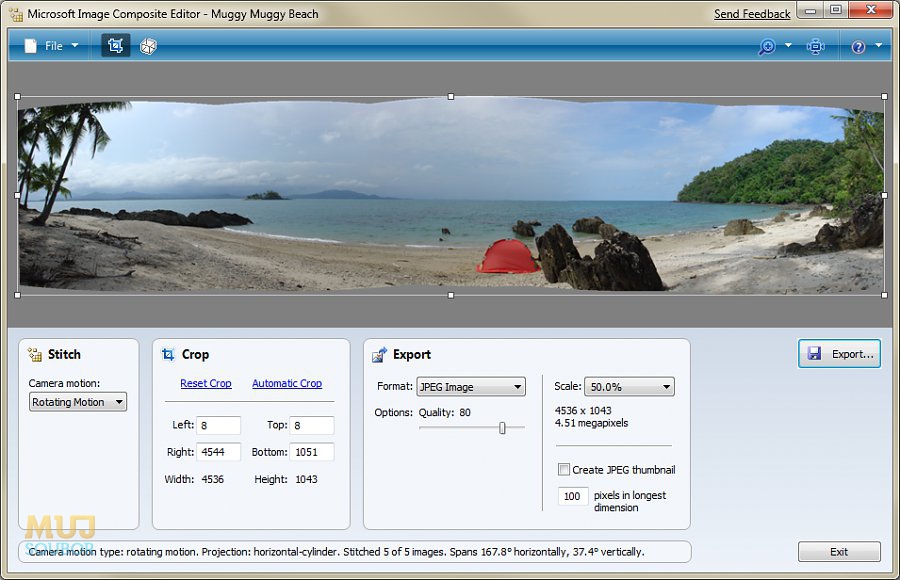Click the Right crop value field

pyautogui.click(x=218, y=452)
